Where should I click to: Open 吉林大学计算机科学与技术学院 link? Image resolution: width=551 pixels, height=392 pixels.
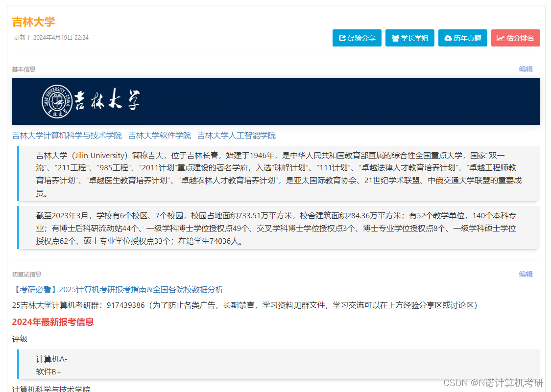[67, 136]
